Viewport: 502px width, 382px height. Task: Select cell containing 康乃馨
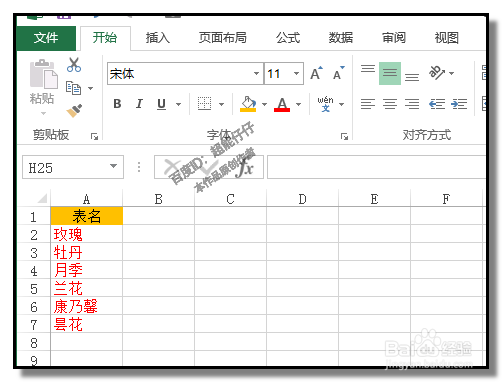point(87,306)
